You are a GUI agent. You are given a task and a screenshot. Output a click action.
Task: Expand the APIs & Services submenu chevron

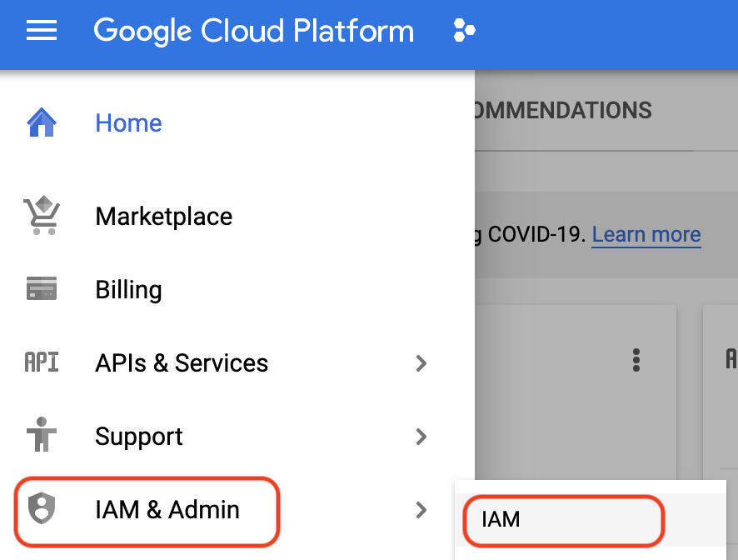pyautogui.click(x=421, y=363)
